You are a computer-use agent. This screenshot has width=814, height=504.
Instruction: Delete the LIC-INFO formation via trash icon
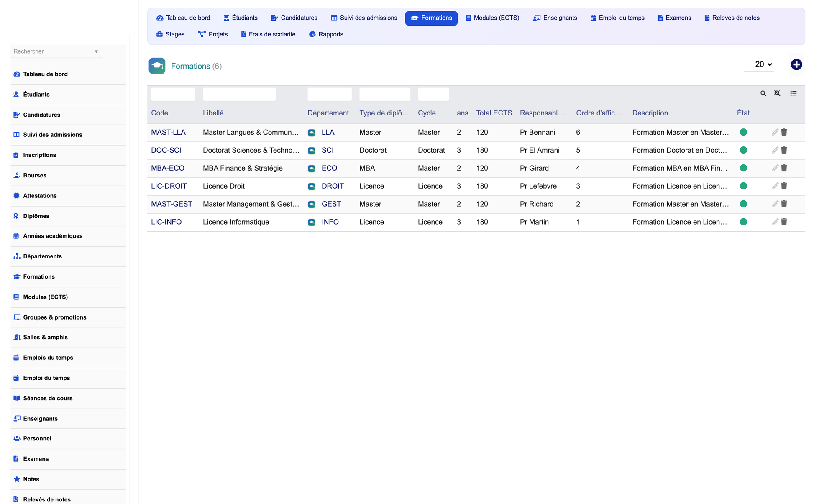point(784,222)
